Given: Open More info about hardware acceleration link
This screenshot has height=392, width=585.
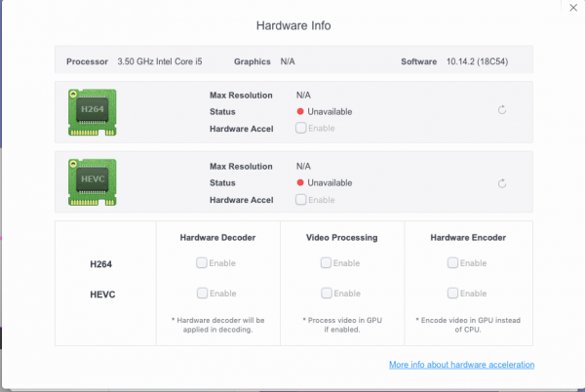Looking at the screenshot, I should point(461,365).
